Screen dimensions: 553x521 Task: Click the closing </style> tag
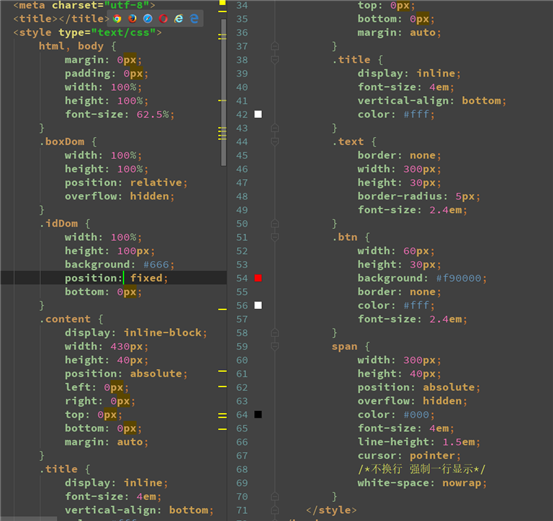[x=332, y=510]
